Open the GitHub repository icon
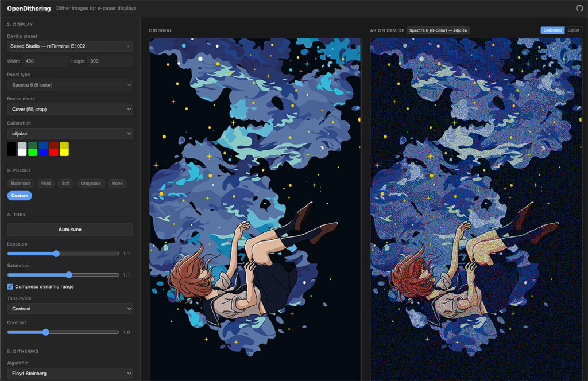588x381 pixels. click(x=579, y=8)
